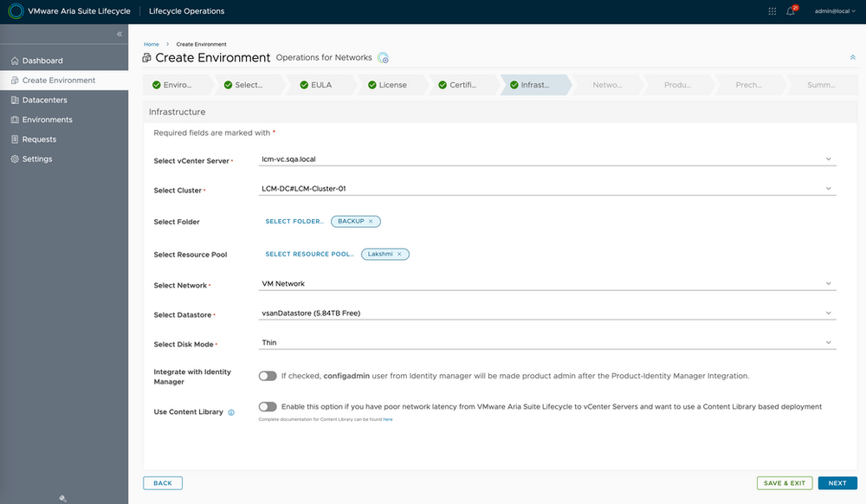Click the VMware Aria Suite logo
This screenshot has width=866, height=504.
tap(16, 11)
